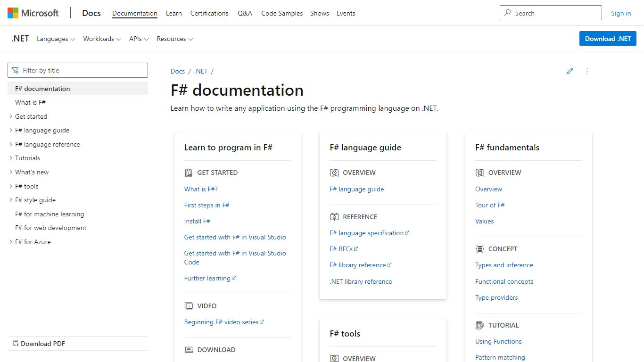Open the more actions ellipsis menu
644x362 pixels.
coord(587,71)
